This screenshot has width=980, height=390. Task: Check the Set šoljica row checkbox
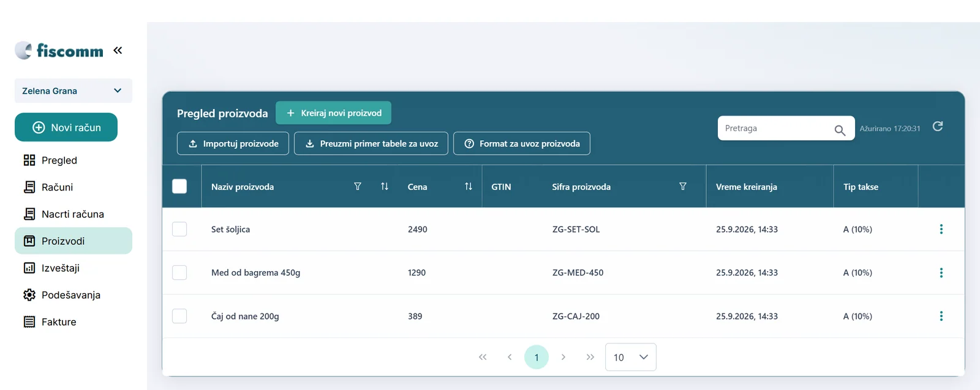[179, 229]
